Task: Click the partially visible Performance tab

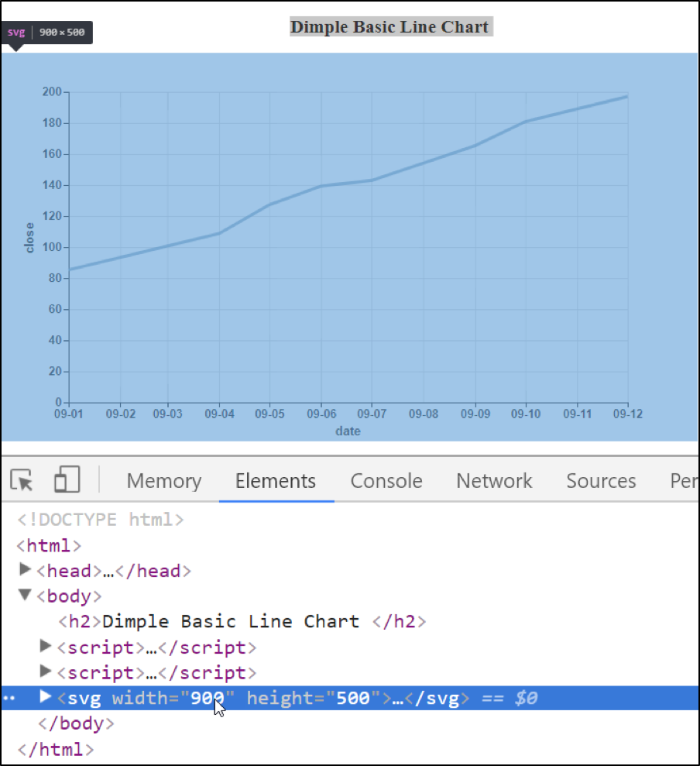Action: (x=684, y=481)
